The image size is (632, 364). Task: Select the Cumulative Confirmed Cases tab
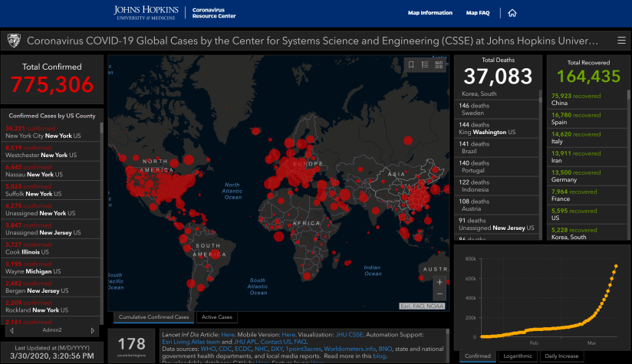pyautogui.click(x=154, y=317)
